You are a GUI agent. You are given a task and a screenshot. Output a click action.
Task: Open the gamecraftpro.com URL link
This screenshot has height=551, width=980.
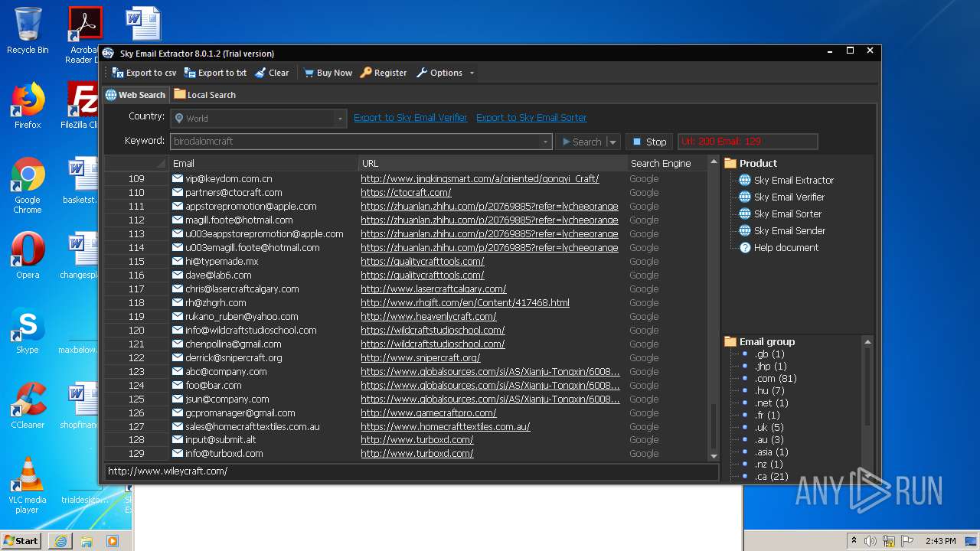(429, 412)
